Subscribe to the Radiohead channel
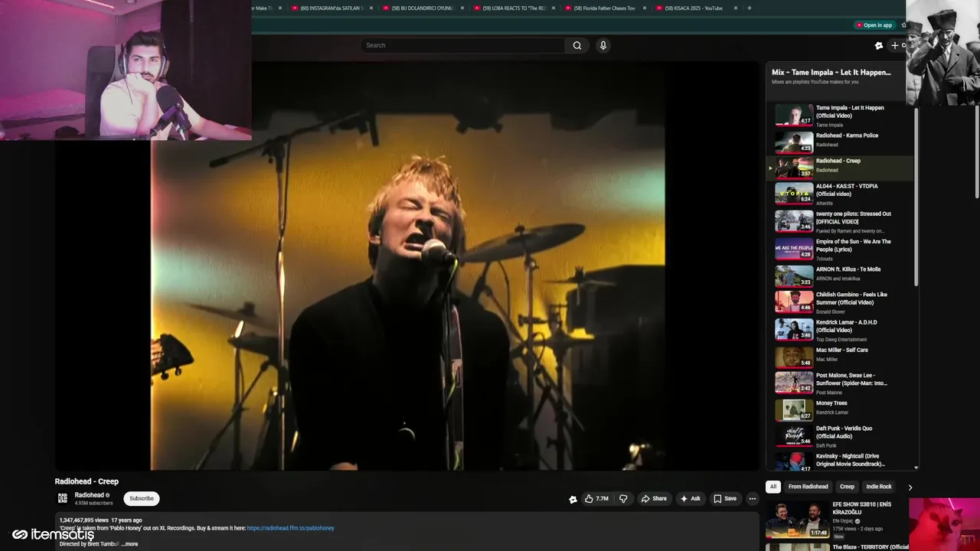The width and height of the screenshot is (980, 551). pos(142,498)
